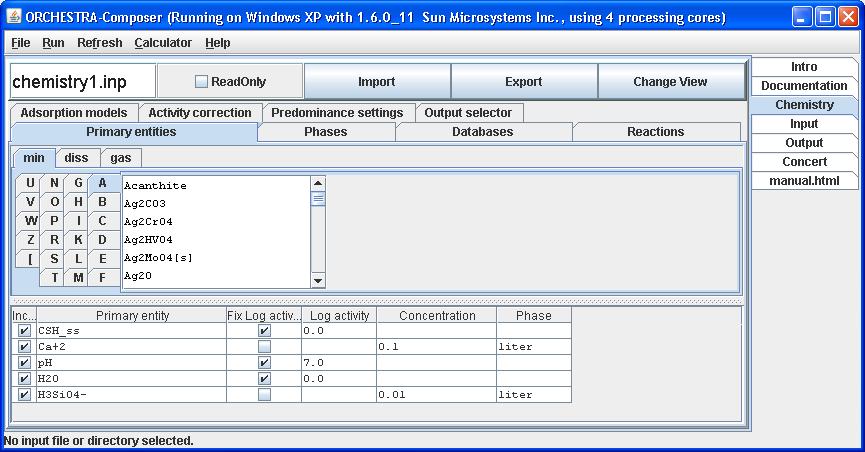Uncheck Include for H2O row
Viewport: 865px width, 452px height.
coord(24,379)
